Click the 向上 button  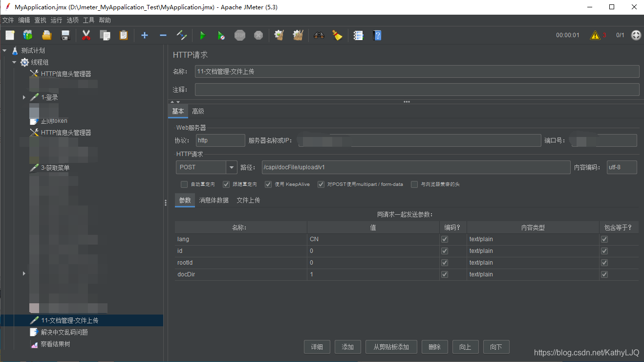465,347
